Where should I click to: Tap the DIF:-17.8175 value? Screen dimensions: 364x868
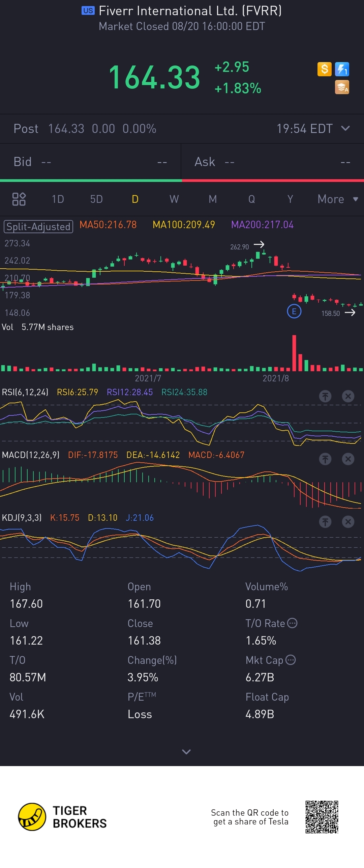pos(93,455)
